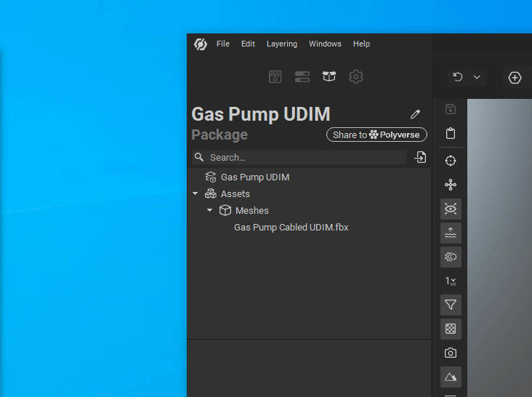Collapse the Meshes tree node
The height and width of the screenshot is (397, 532).
point(210,210)
